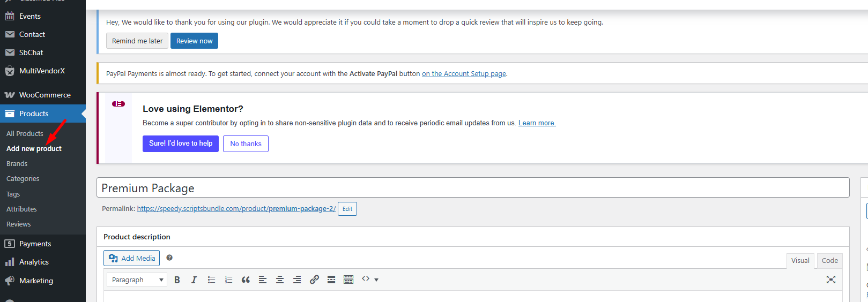The image size is (868, 302).
Task: Insert a numbered list
Action: 228,280
